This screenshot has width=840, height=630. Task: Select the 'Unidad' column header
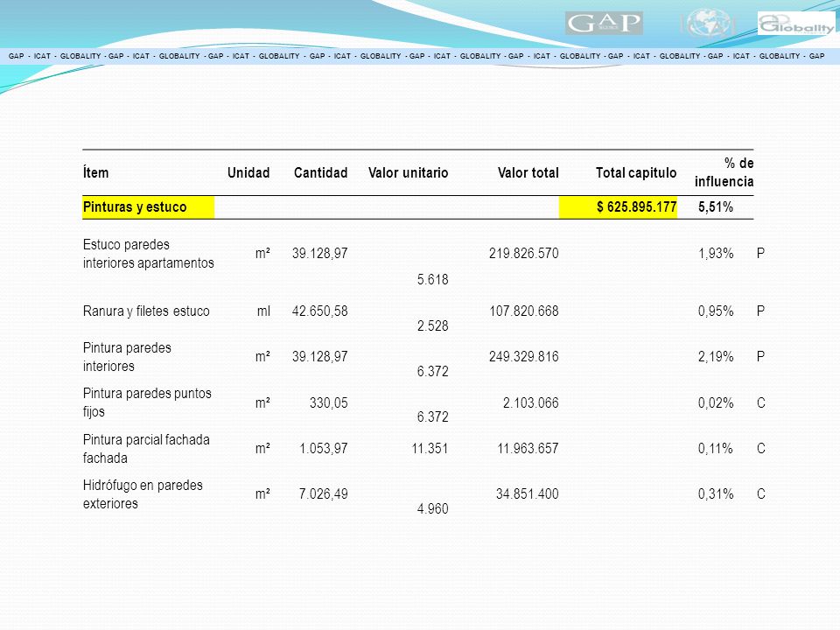(248, 173)
